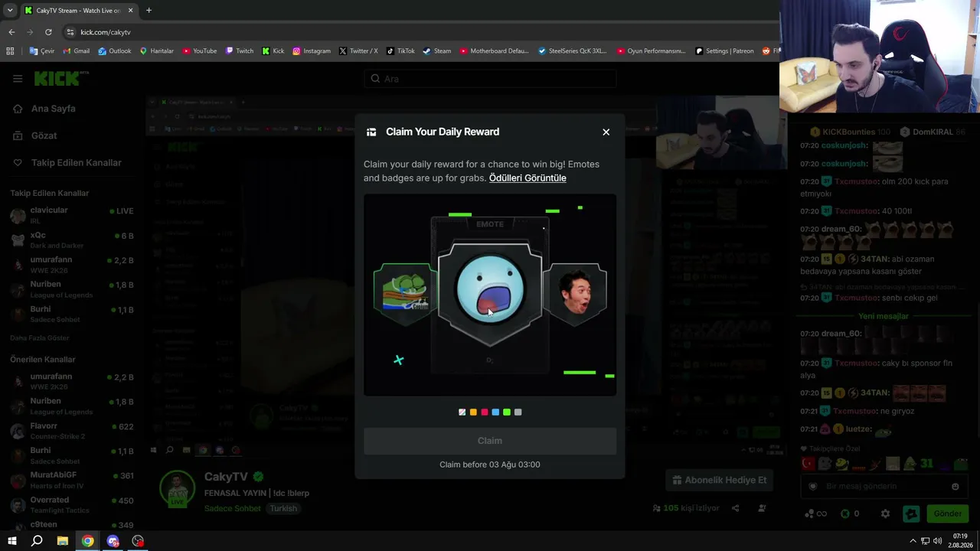Open the Flavorr recommended channel
The height and width of the screenshot is (551, 980).
[x=73, y=431]
